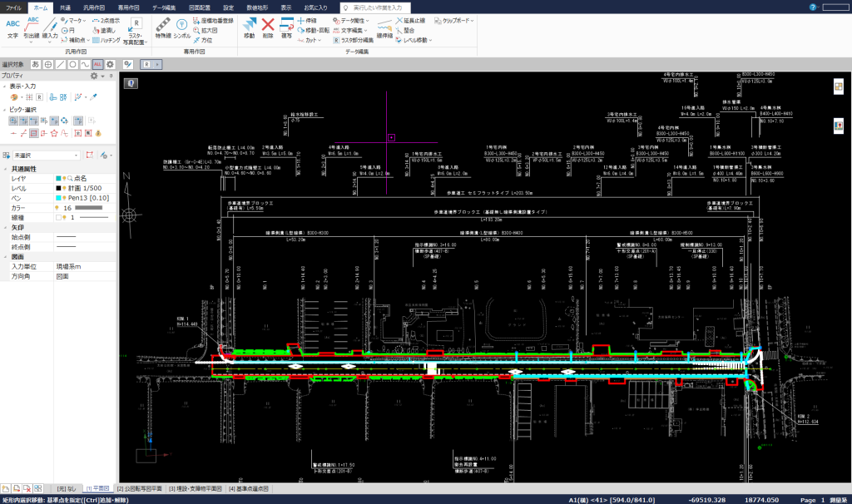Click the 延長止線 extend line button
This screenshot has width=852, height=504.
(411, 21)
